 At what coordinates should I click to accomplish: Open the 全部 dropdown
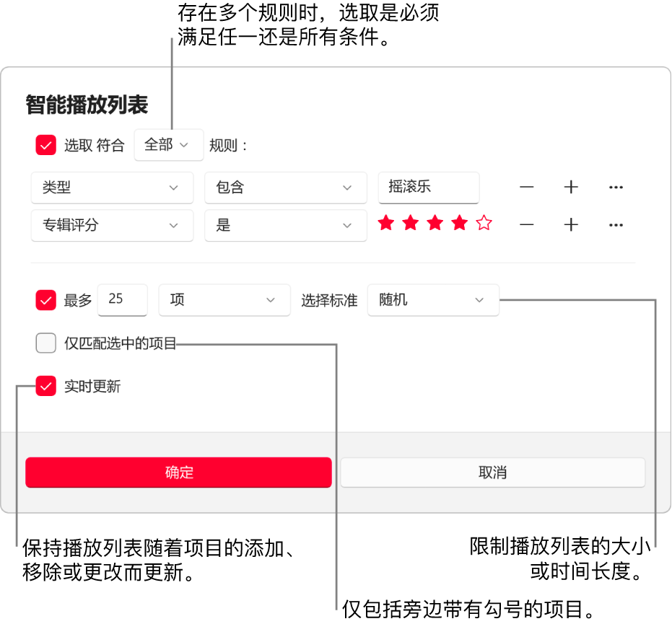(168, 145)
